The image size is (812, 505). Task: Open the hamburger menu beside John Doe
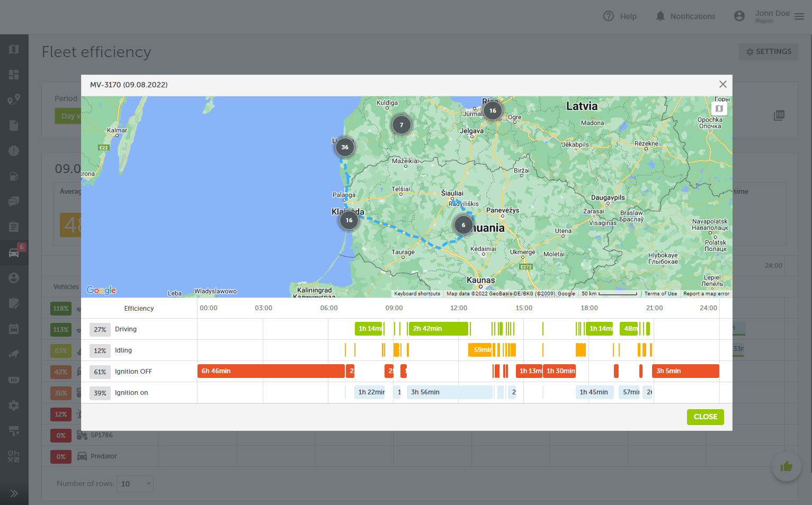(799, 16)
